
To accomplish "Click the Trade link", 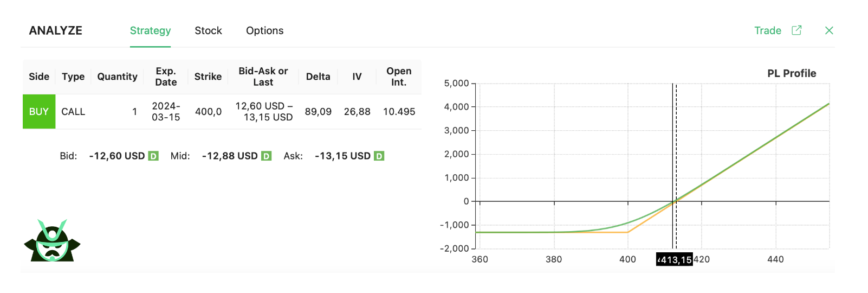I will click(767, 31).
